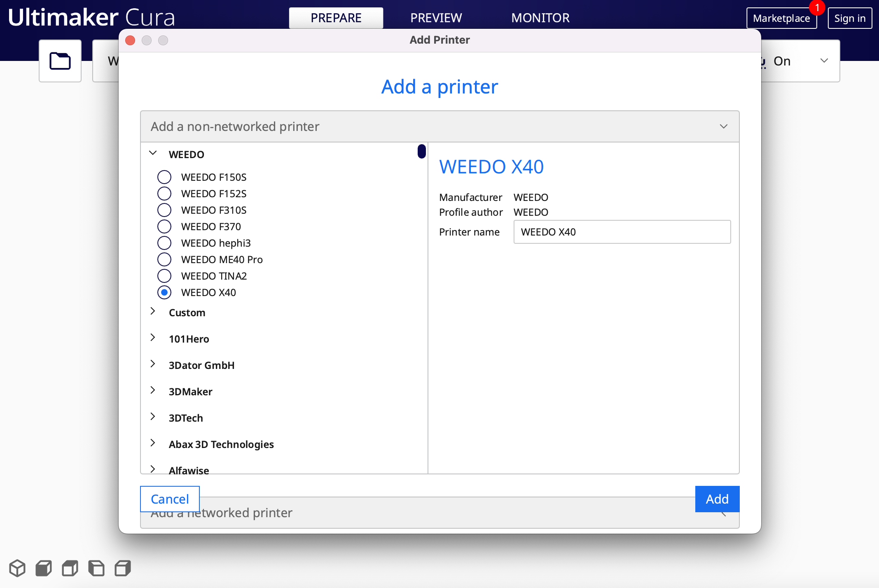Click the Printer name text field
This screenshot has height=588, width=879.
pyautogui.click(x=622, y=232)
